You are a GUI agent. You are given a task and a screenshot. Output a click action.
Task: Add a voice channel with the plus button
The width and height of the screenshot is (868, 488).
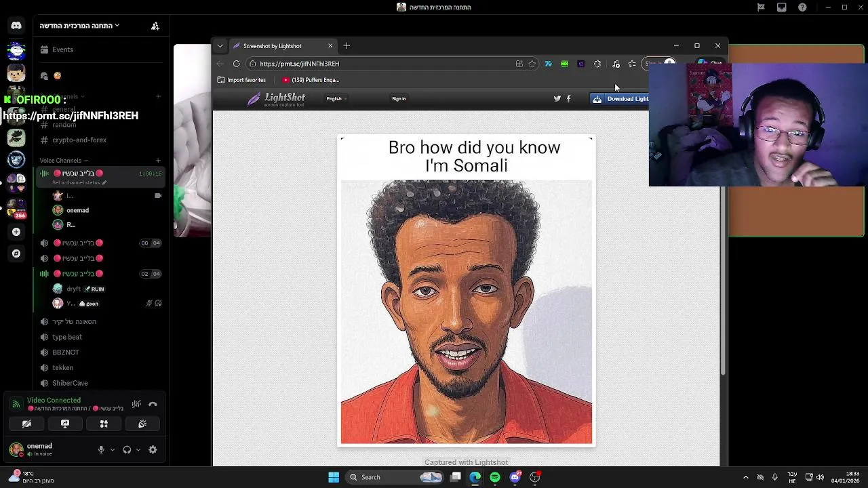[x=158, y=161]
